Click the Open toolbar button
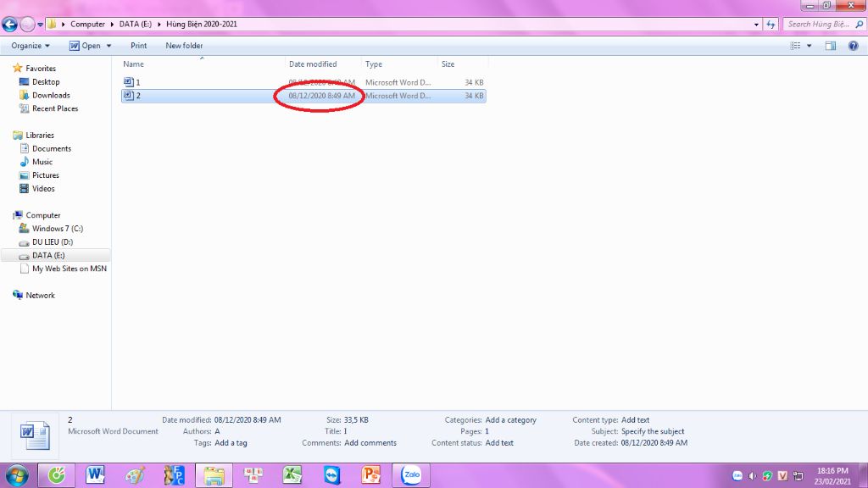Viewport: 868px width, 488px height. click(x=86, y=46)
